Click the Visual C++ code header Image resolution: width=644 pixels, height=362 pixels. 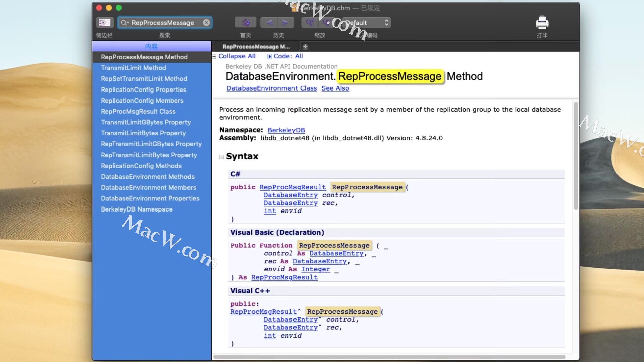[x=396, y=291]
